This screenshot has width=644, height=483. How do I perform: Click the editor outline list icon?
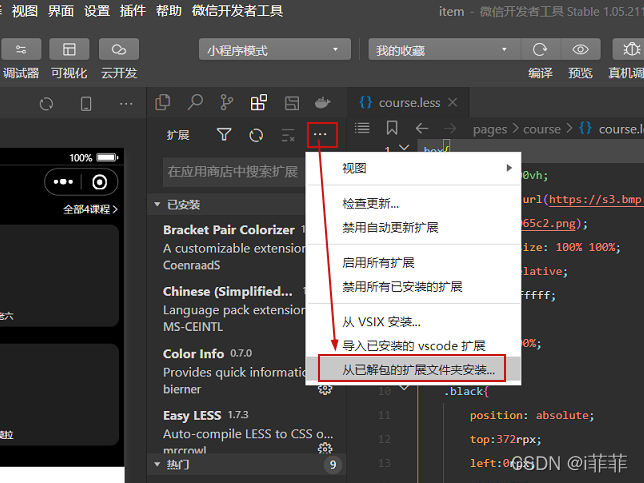(362, 128)
